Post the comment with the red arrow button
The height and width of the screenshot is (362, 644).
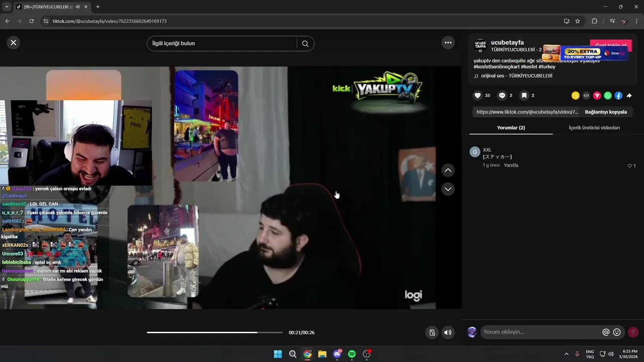(633, 332)
